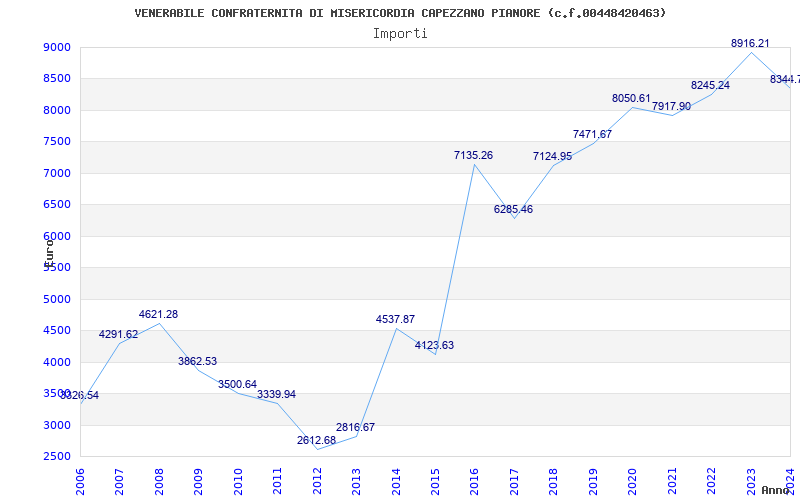Select data label 6285.46

513,209
